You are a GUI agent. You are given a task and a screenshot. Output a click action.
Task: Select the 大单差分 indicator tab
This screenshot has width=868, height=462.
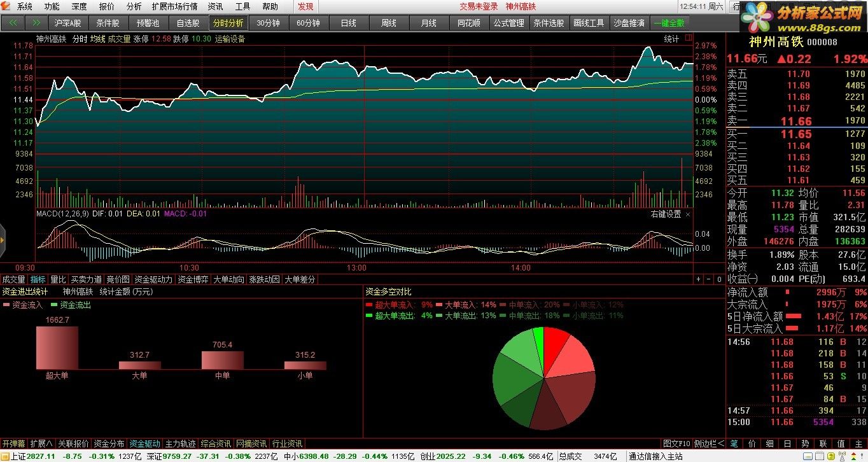click(x=300, y=279)
